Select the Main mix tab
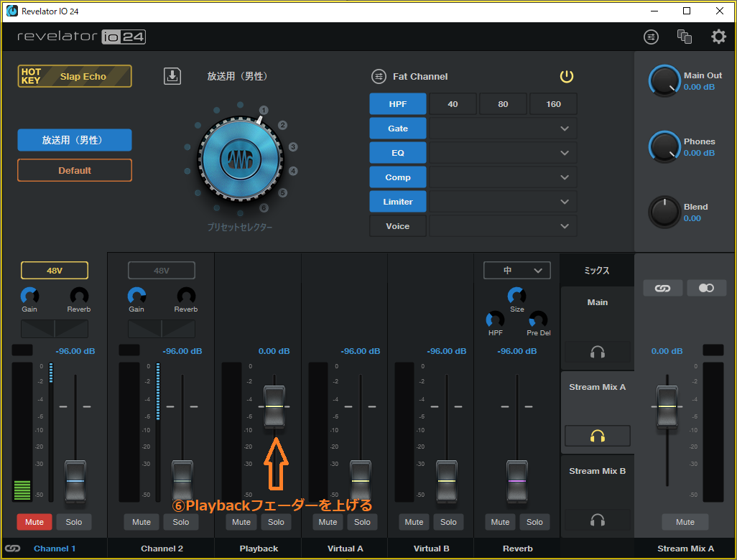The height and width of the screenshot is (560, 737). (598, 302)
